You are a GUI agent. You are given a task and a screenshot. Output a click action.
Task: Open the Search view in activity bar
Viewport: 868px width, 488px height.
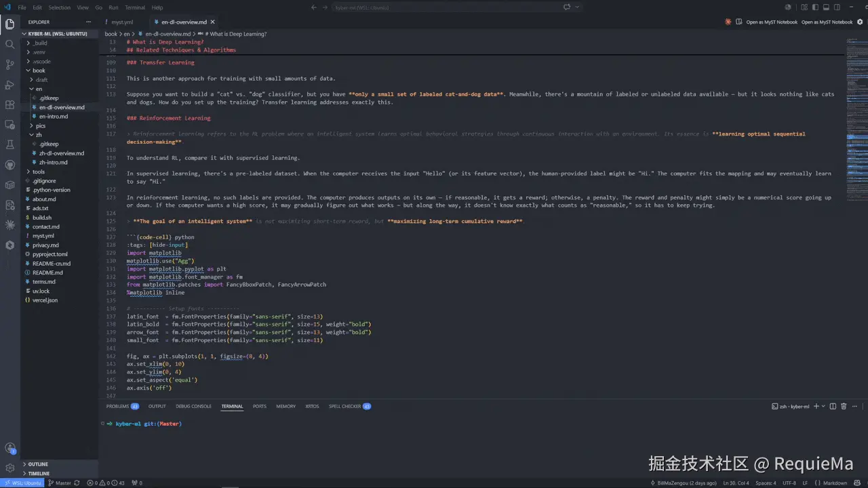pyautogui.click(x=9, y=44)
